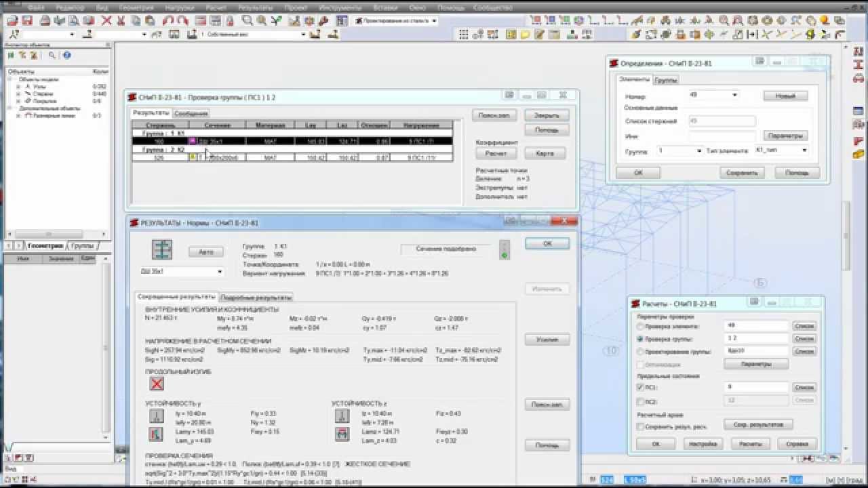Expand the Объекты модели tree node

pos(10,79)
